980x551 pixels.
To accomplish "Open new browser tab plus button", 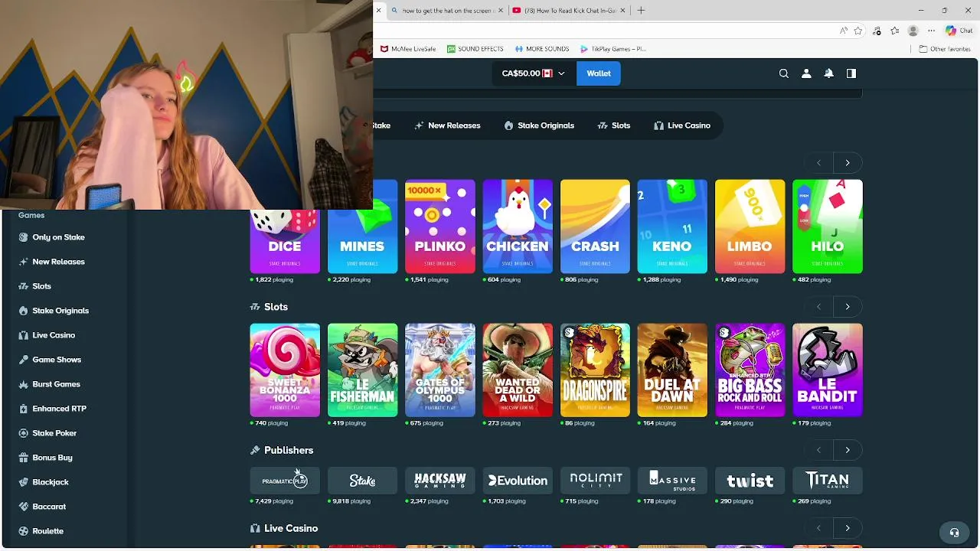I will 641,11.
